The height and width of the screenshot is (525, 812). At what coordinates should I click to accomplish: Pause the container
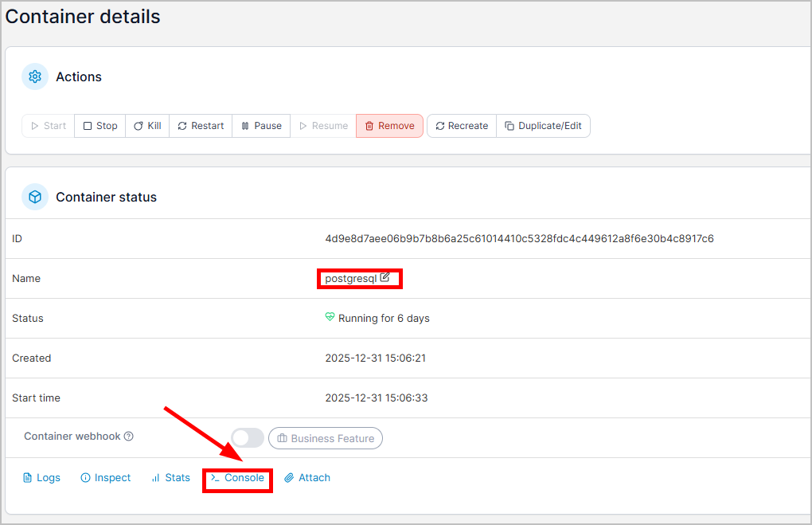[x=261, y=126]
